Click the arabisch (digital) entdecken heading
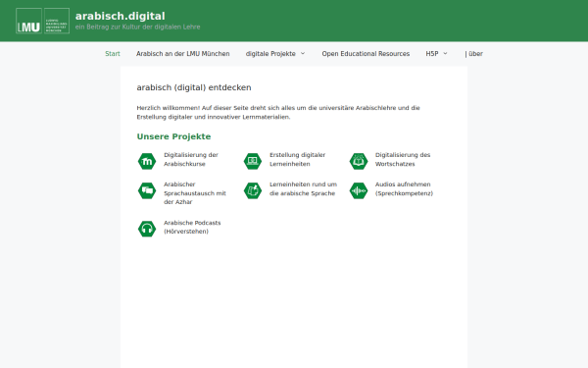The image size is (588, 368). coord(194,87)
